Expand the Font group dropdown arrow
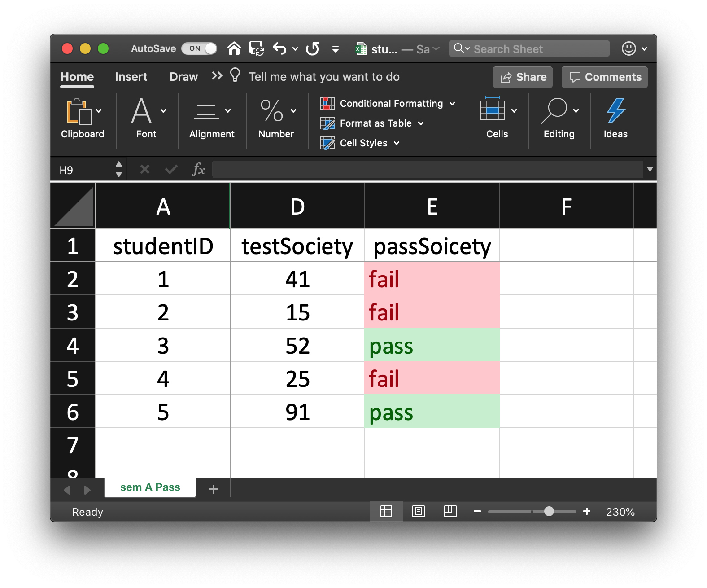Image resolution: width=707 pixels, height=588 pixels. coord(163,110)
